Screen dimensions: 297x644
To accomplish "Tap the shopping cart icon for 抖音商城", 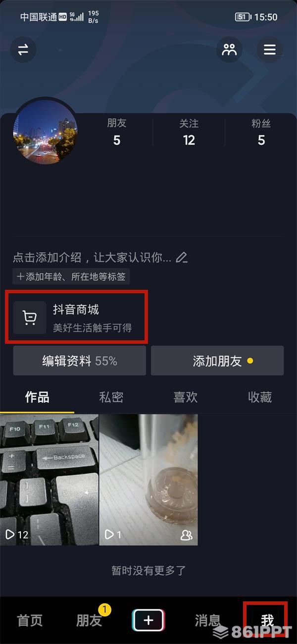I will coord(30,318).
